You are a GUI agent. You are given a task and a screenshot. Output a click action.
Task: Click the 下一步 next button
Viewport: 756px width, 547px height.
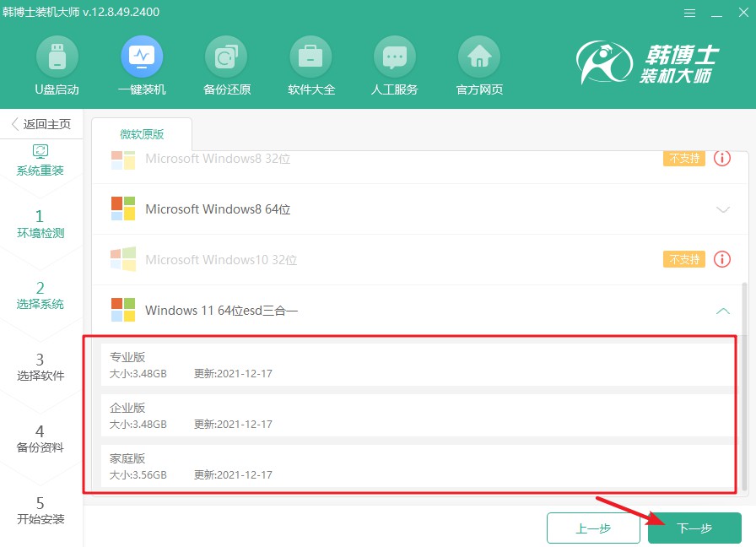tap(694, 528)
